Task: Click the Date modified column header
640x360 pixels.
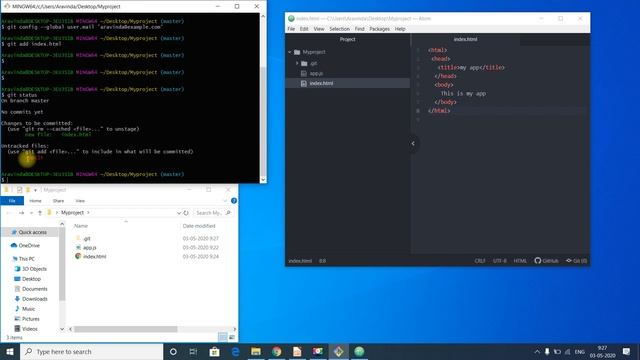Action: tap(199, 226)
